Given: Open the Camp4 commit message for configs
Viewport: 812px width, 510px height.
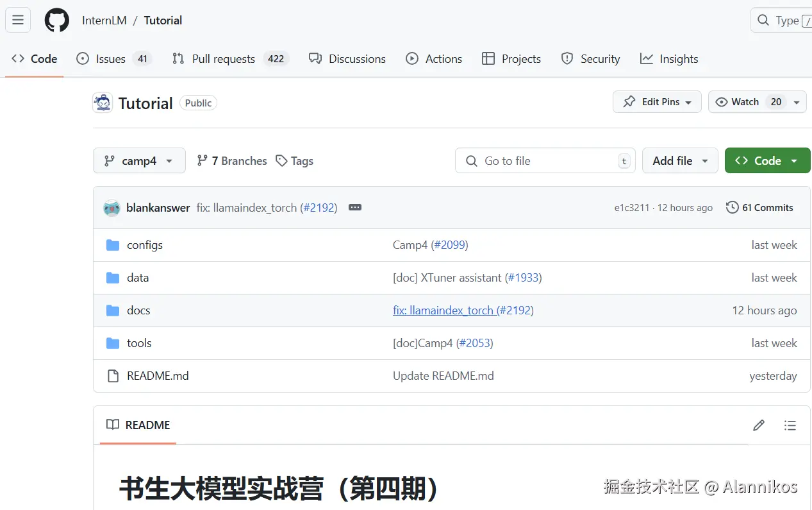Looking at the screenshot, I should tap(410, 245).
